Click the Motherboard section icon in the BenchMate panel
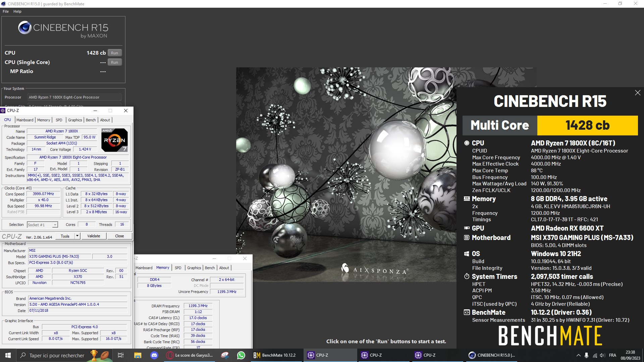Screen dimensions: 644x362 click(x=467, y=238)
